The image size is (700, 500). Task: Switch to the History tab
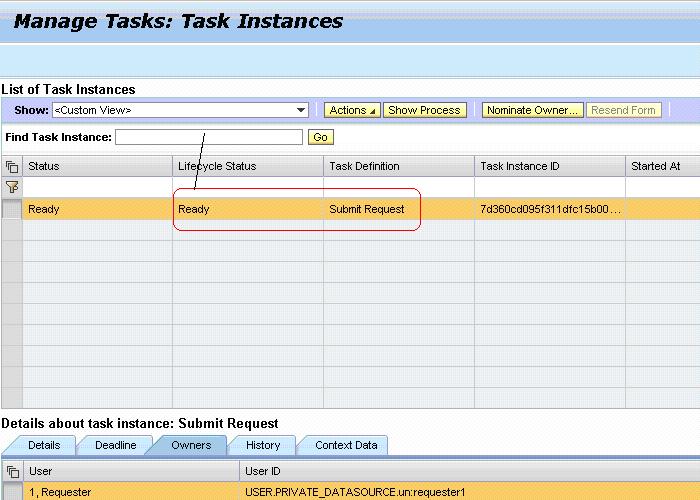tap(263, 445)
